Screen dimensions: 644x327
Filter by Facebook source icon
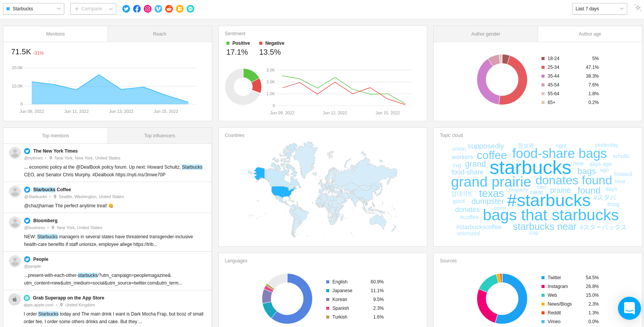(137, 9)
